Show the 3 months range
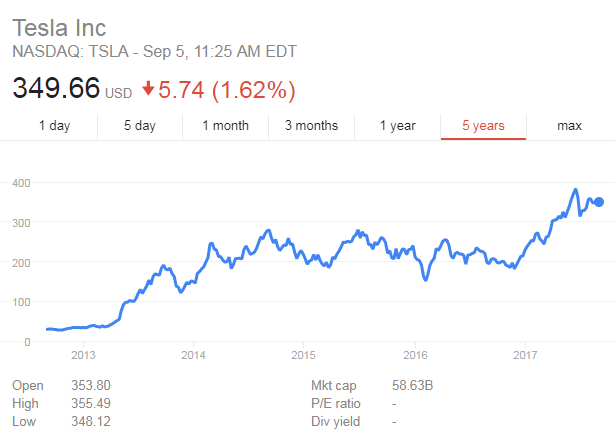Viewport: 615px width, 439px height. [x=311, y=126]
